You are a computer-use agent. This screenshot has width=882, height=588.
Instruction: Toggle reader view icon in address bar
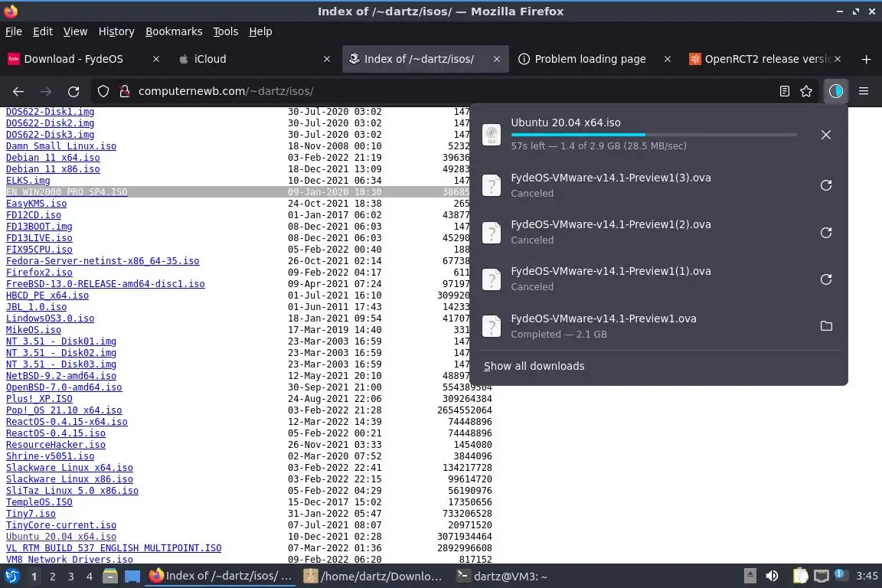pyautogui.click(x=784, y=91)
